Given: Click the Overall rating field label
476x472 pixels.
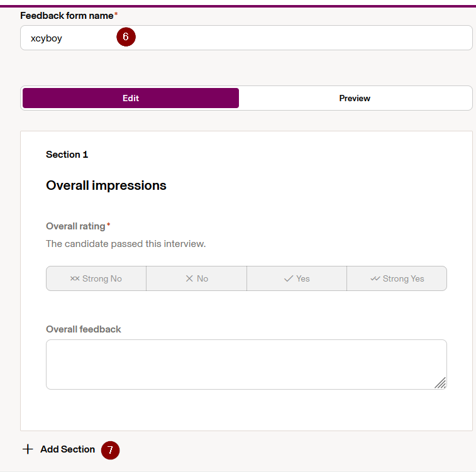Looking at the screenshot, I should [75, 226].
